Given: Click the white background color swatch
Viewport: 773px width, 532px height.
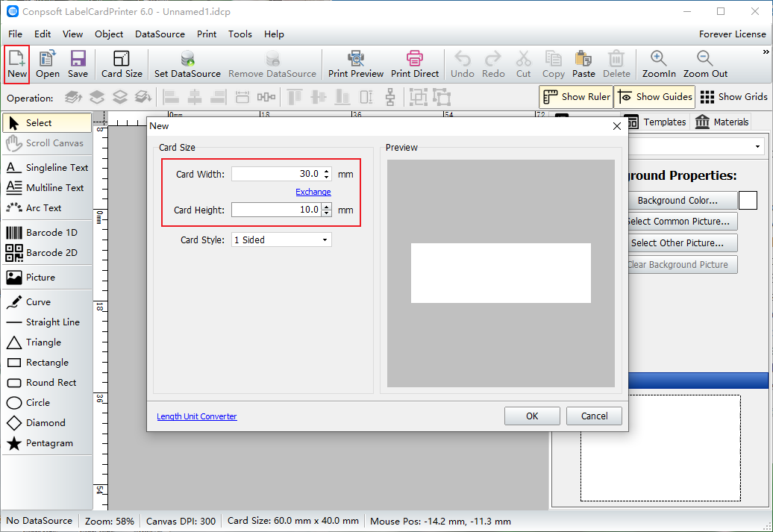Looking at the screenshot, I should (x=748, y=201).
